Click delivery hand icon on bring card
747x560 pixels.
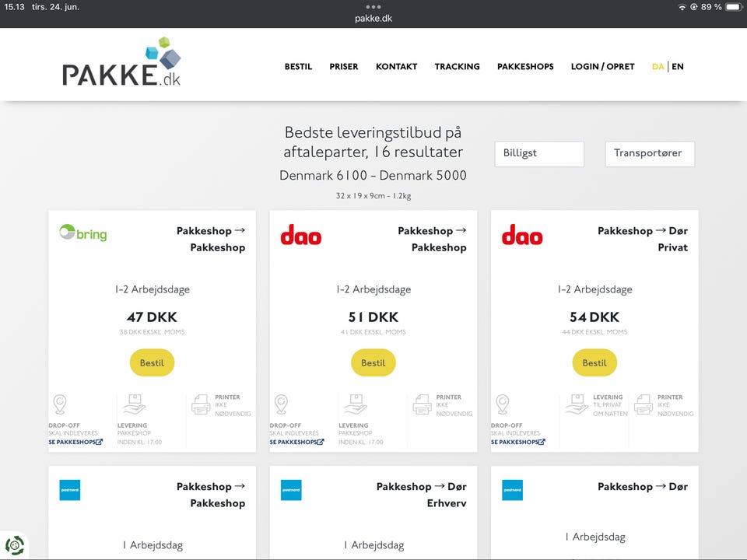click(134, 404)
